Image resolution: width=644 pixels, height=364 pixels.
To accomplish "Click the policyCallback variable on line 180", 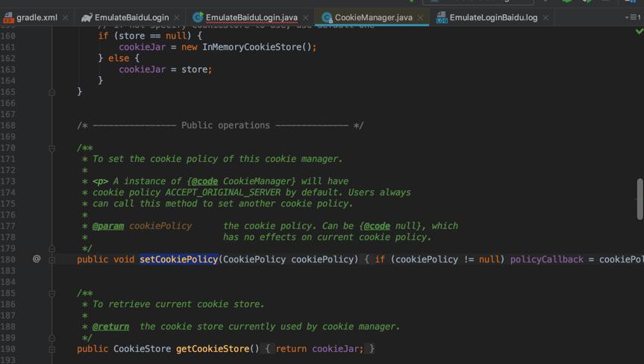I will pos(547,260).
